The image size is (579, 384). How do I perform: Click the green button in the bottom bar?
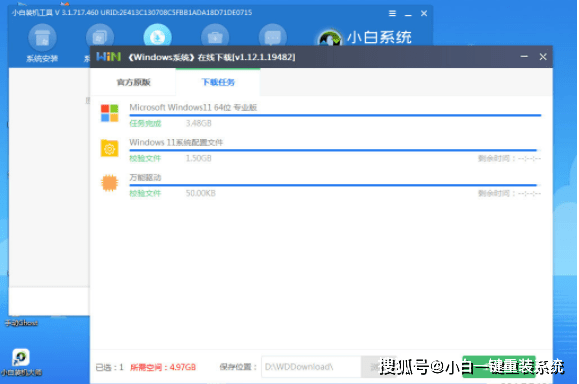[499, 367]
